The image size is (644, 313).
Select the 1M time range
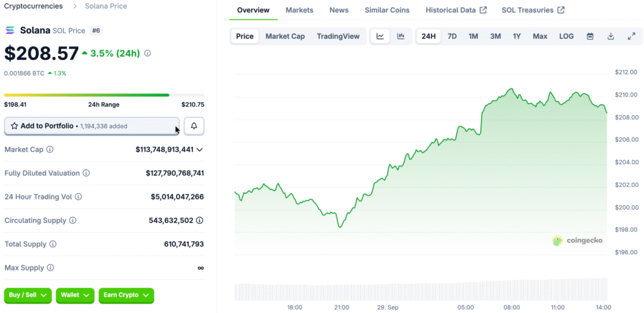pyautogui.click(x=473, y=36)
